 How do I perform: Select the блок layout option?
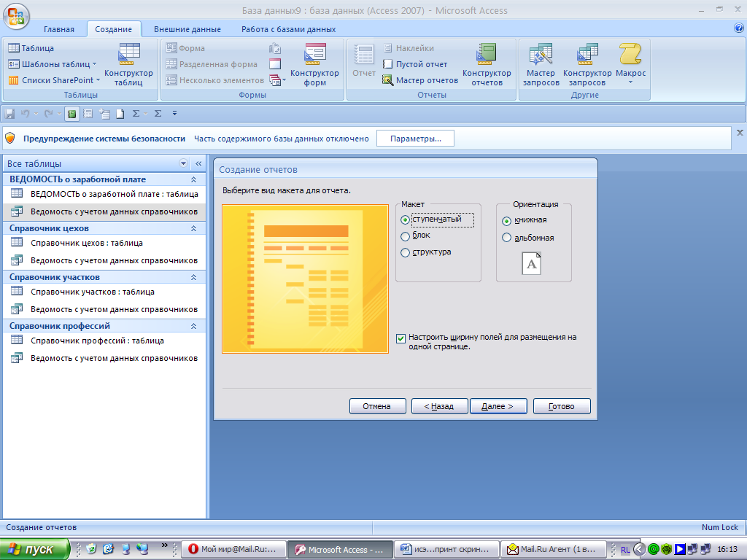(x=405, y=236)
